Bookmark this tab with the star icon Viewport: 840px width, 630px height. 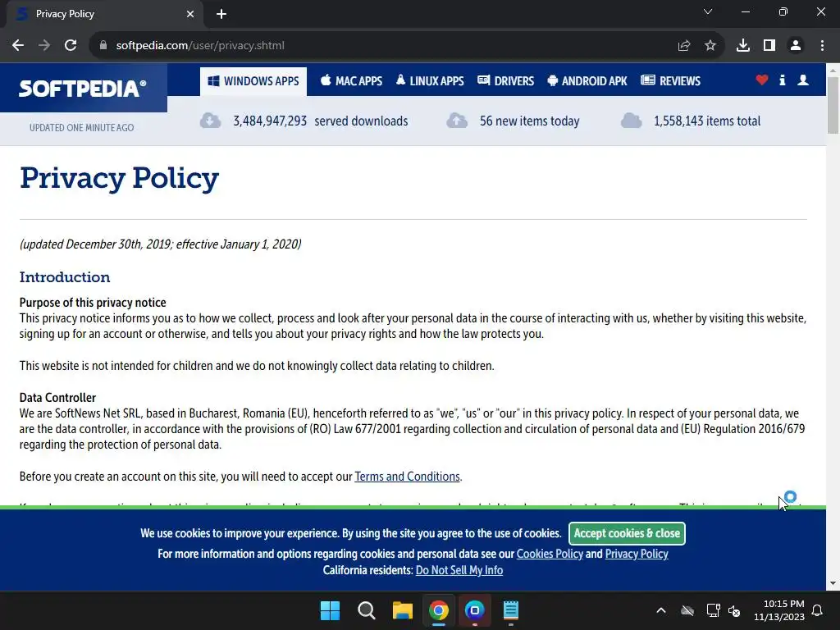tap(710, 46)
